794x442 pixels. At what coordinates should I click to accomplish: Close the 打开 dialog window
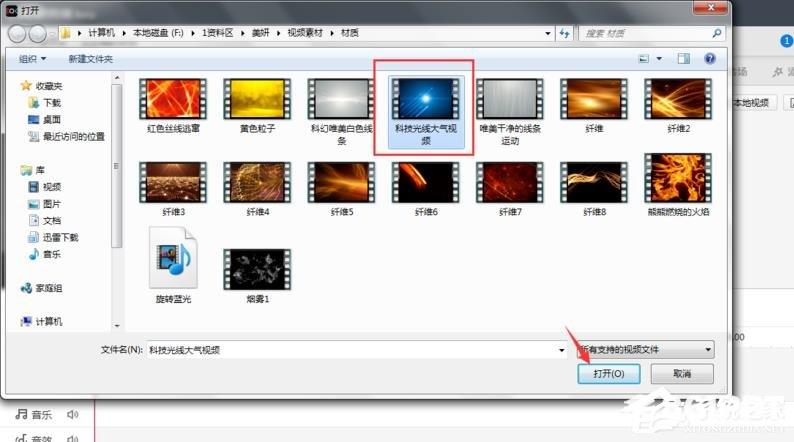710,8
